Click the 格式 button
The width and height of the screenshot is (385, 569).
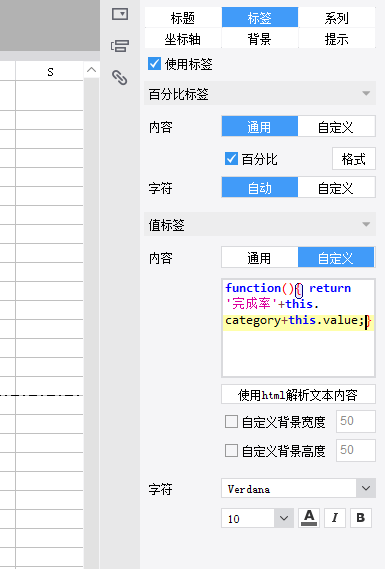354,159
